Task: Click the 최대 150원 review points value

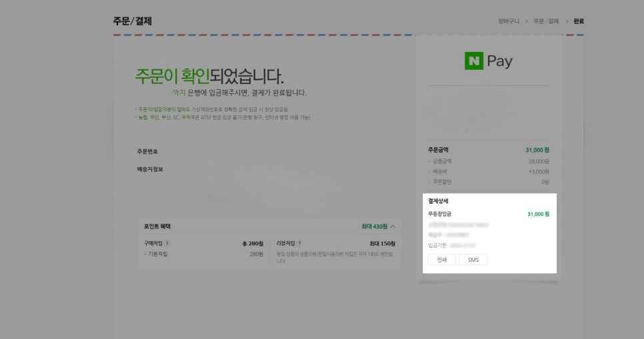Action: 382,244
